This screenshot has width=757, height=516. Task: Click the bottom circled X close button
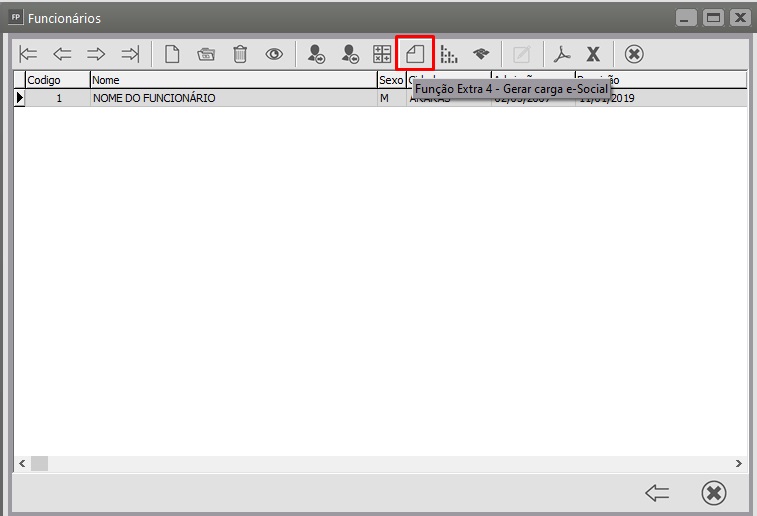tap(714, 493)
